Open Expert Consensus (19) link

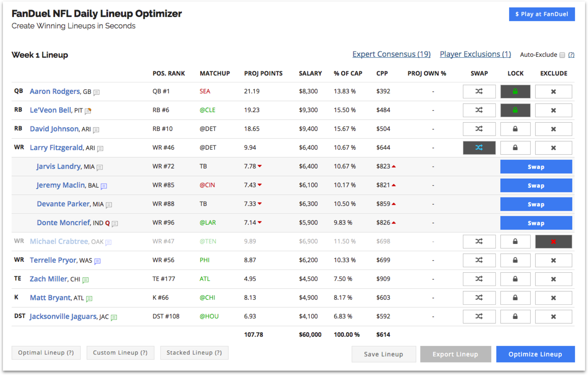tap(392, 54)
